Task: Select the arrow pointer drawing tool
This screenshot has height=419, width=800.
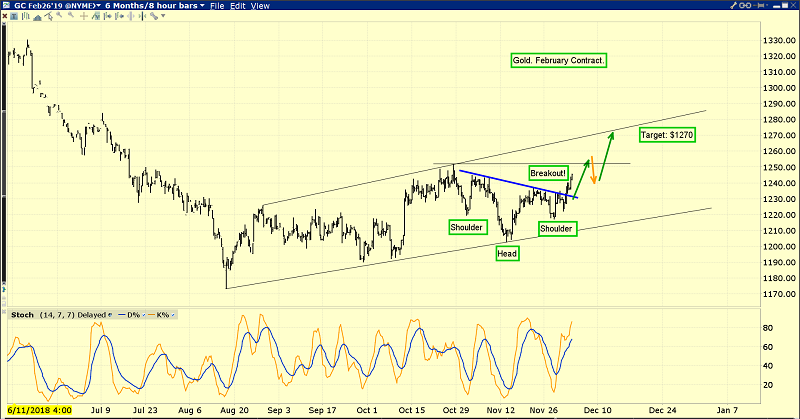Action: [x=49, y=16]
